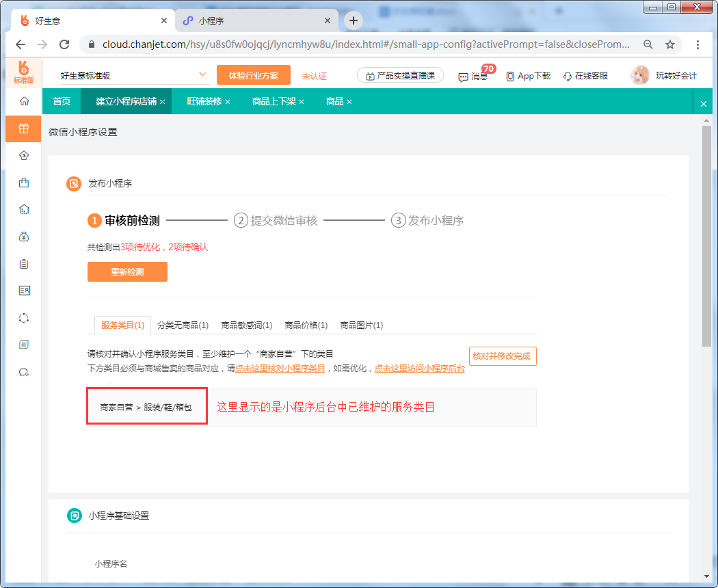Click step 2 提交微信审核
Screen dimensions: 718x588
(276, 221)
